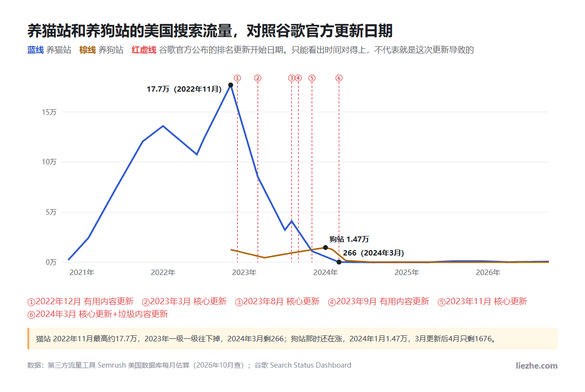The height and width of the screenshot is (392, 585).
Task: Click the 数据 source line mentioning Semrush
Action: [x=189, y=365]
